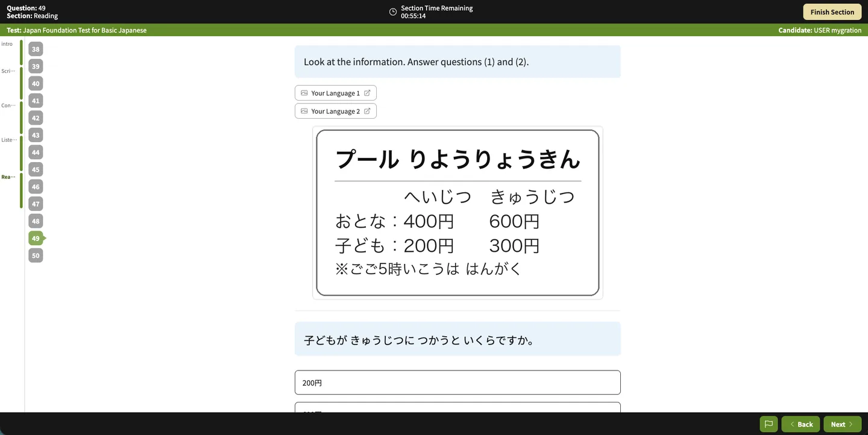Navigate to question 40
Screen dimensions: 868x435
coord(36,84)
